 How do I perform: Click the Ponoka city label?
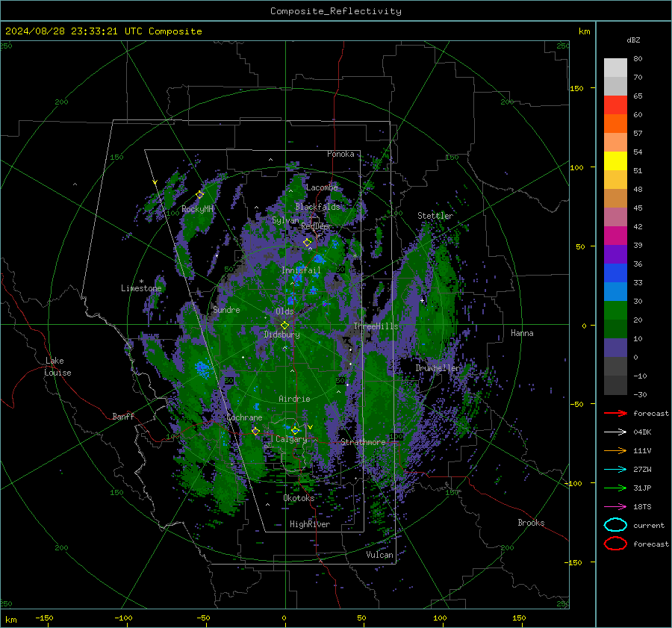[340, 154]
